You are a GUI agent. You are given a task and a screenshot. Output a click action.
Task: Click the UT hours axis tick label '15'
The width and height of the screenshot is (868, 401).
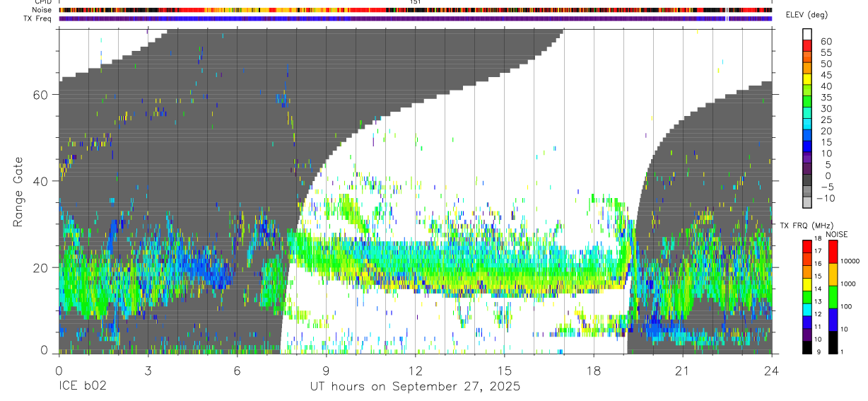point(504,371)
